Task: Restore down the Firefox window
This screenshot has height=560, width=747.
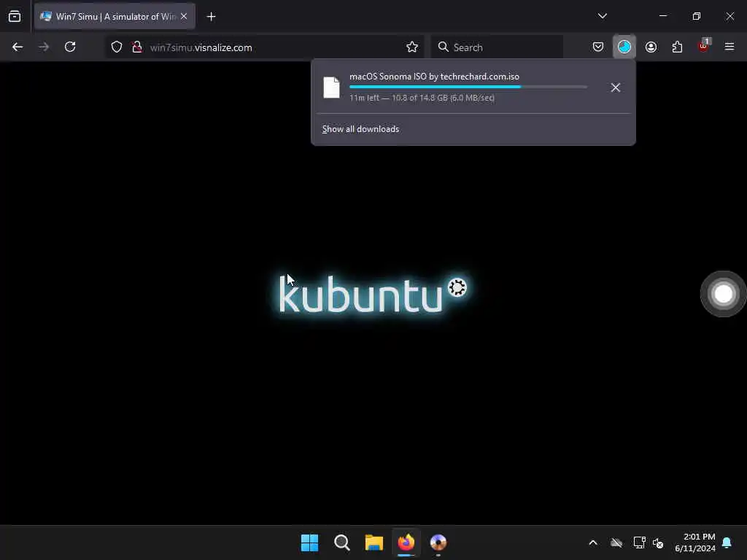Action: 697,16
